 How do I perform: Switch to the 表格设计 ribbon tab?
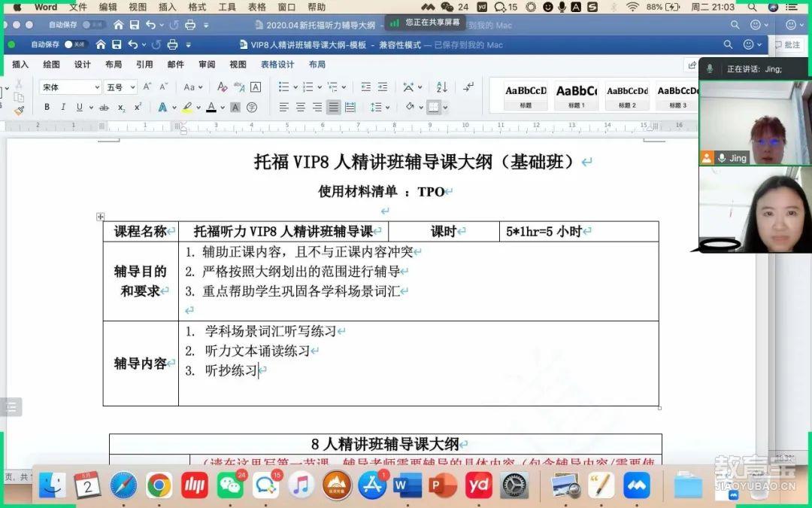pyautogui.click(x=277, y=65)
